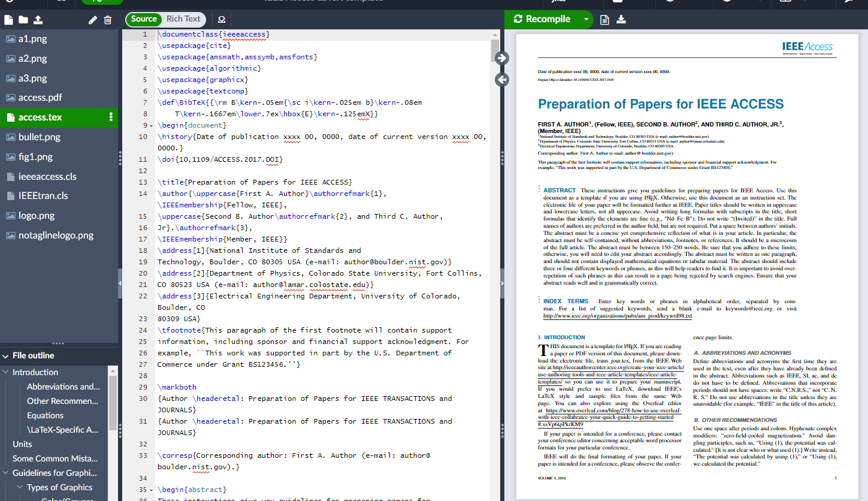The image size is (868, 501).
Task: Collapse the file tree sidebar handle
Action: [x=120, y=283]
